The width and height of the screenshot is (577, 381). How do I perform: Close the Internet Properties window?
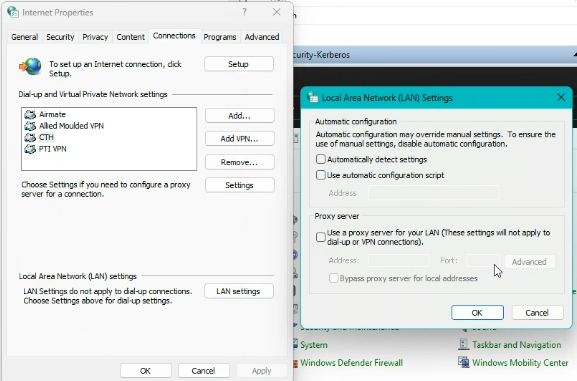[277, 12]
